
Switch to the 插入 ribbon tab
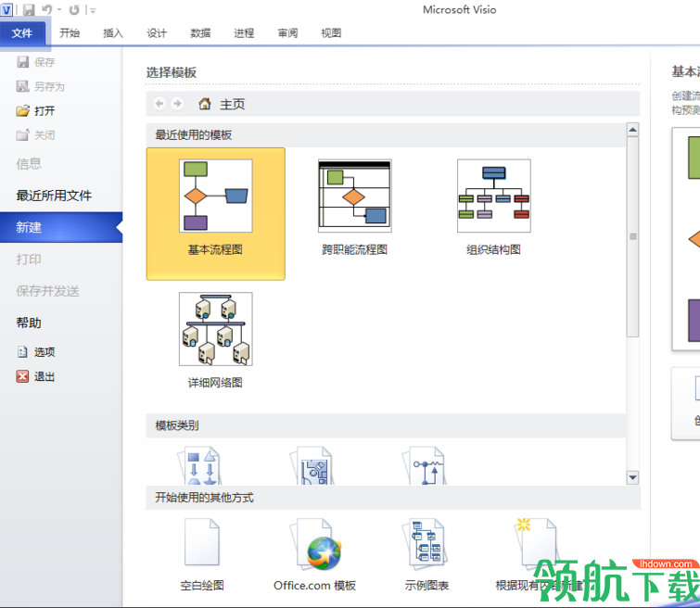(113, 33)
